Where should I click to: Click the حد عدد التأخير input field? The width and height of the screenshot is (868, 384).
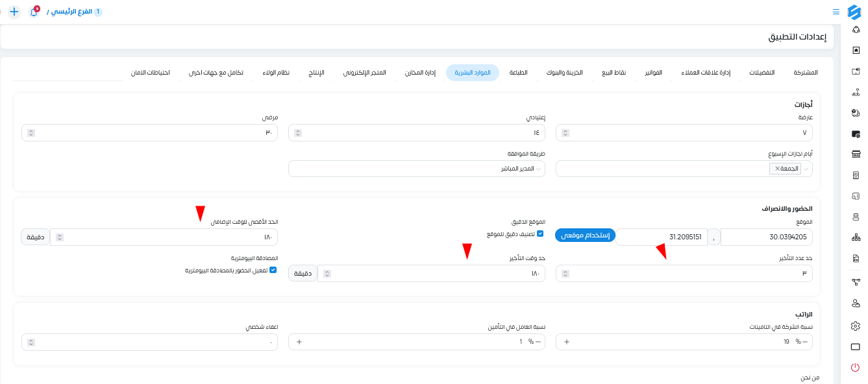684,274
